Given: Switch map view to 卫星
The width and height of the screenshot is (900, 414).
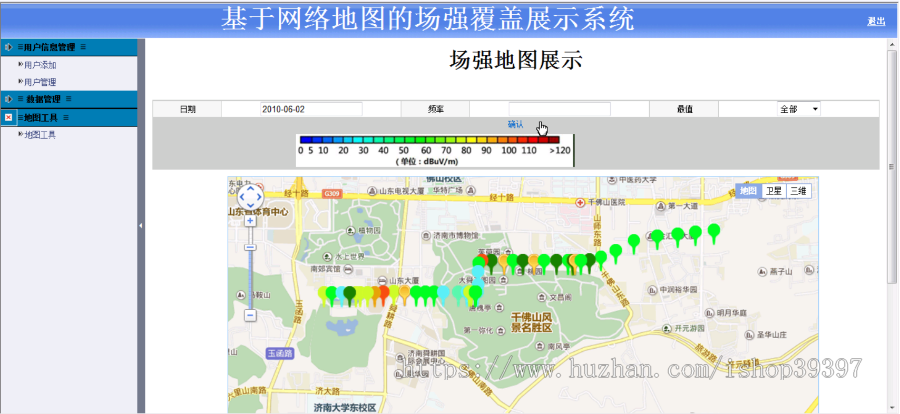Looking at the screenshot, I should [773, 191].
